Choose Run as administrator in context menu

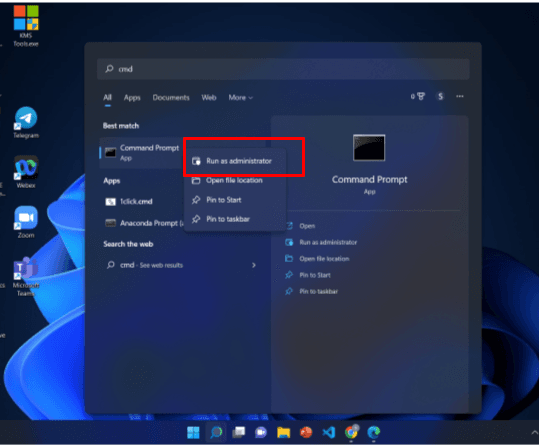click(235, 161)
